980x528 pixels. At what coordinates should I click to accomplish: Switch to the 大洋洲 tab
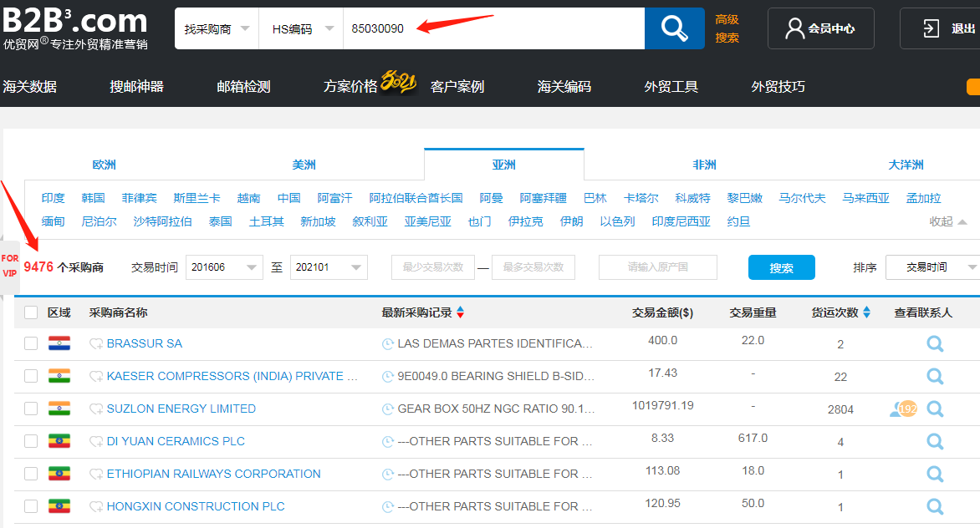[x=906, y=165]
